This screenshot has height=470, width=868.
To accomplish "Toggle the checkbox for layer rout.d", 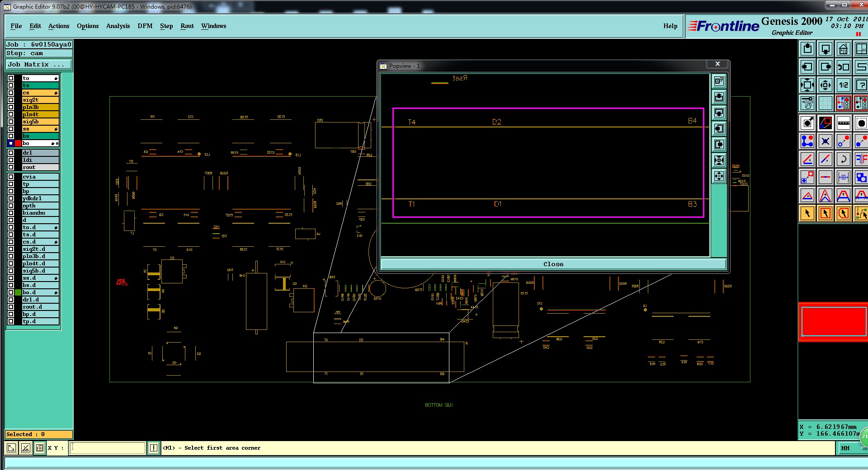I will tap(11, 307).
